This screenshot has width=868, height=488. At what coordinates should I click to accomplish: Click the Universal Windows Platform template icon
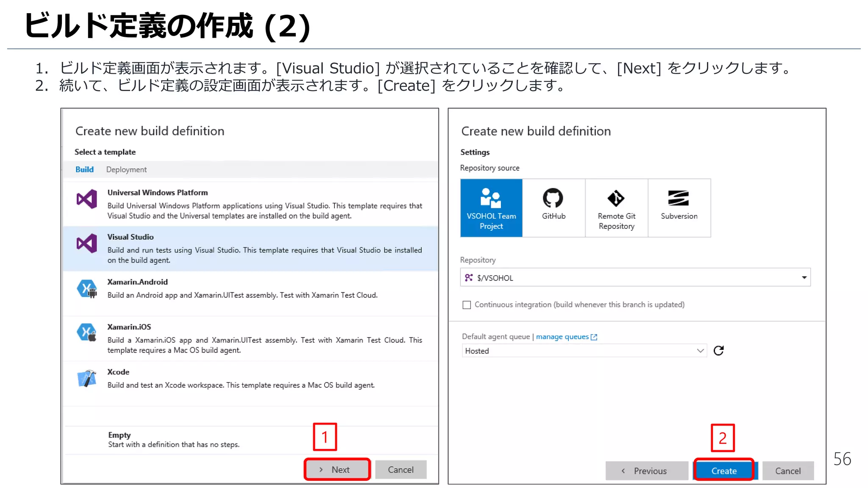[x=86, y=199]
